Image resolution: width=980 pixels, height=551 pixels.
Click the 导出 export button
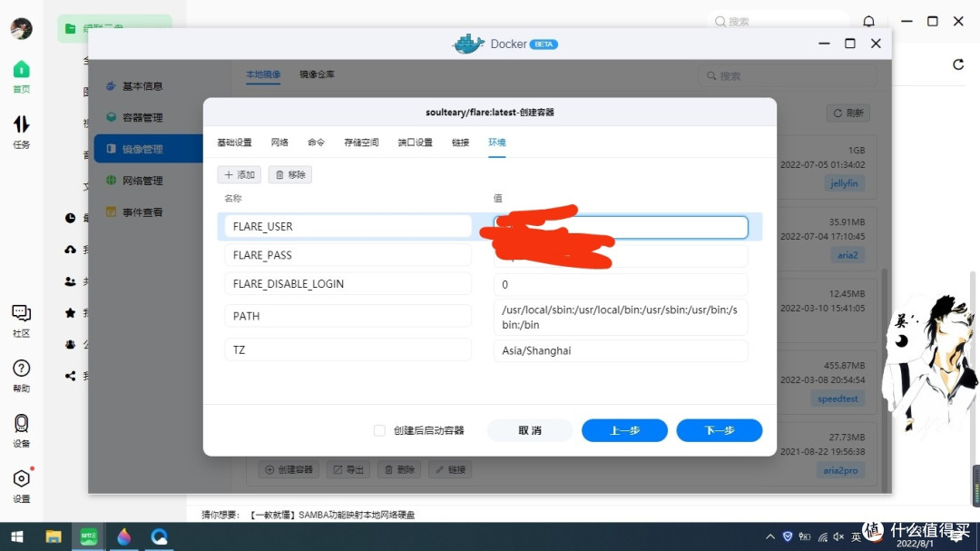click(348, 469)
